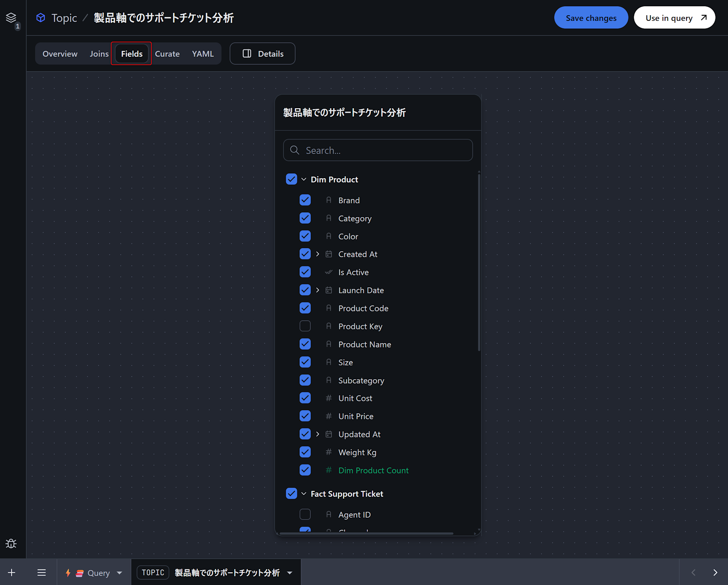728x585 pixels.
Task: Open the Joins tab
Action: [x=99, y=54]
